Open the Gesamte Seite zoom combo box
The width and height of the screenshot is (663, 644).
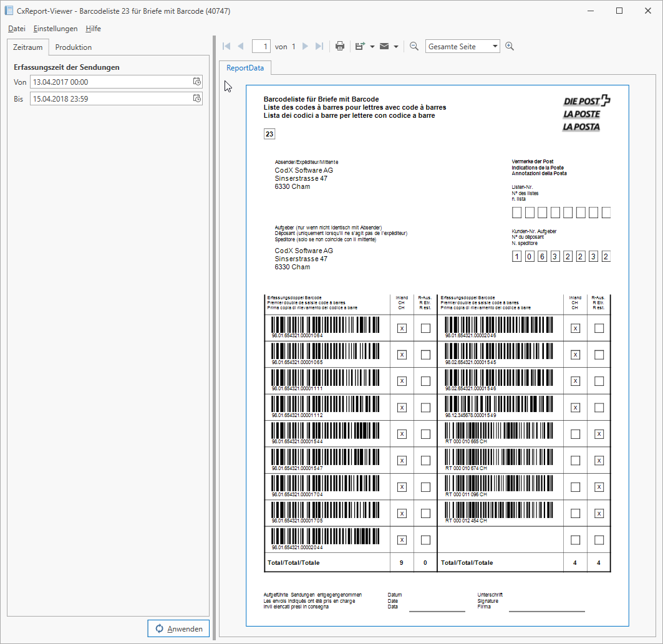463,47
